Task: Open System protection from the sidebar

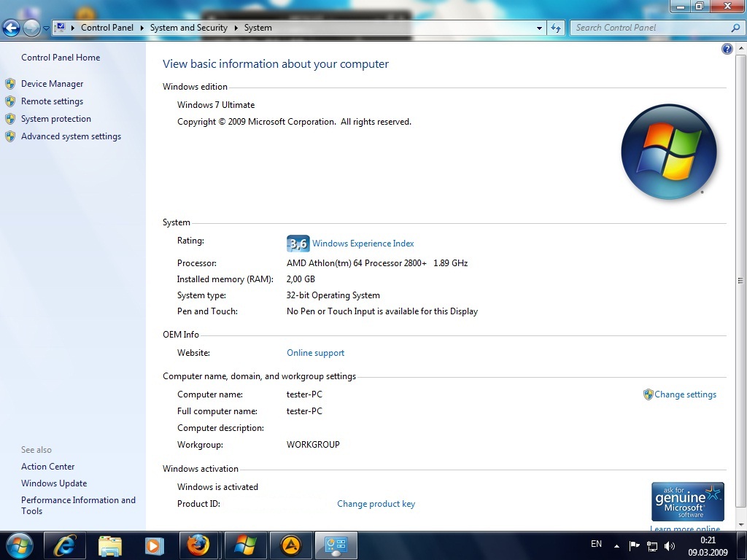Action: (x=55, y=119)
